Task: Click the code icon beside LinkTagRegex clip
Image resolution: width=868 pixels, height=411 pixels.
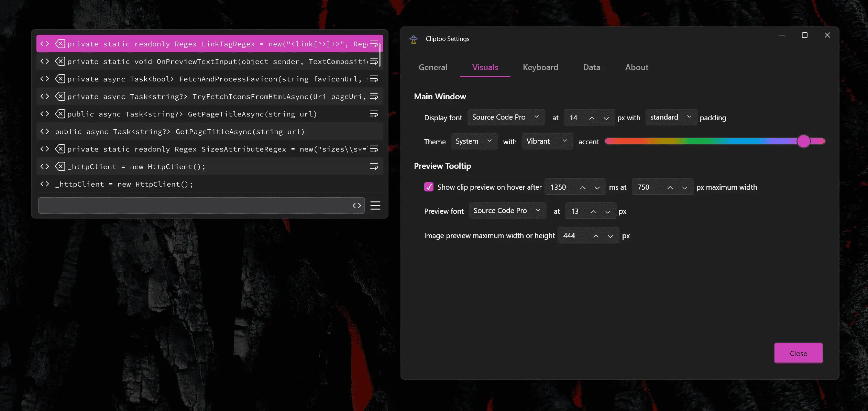Action: [x=45, y=44]
